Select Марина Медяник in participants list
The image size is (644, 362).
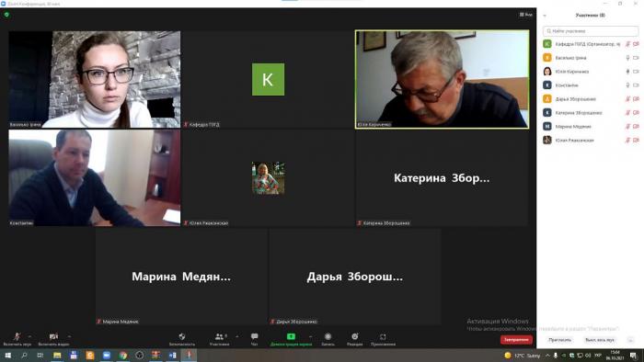tap(591, 126)
